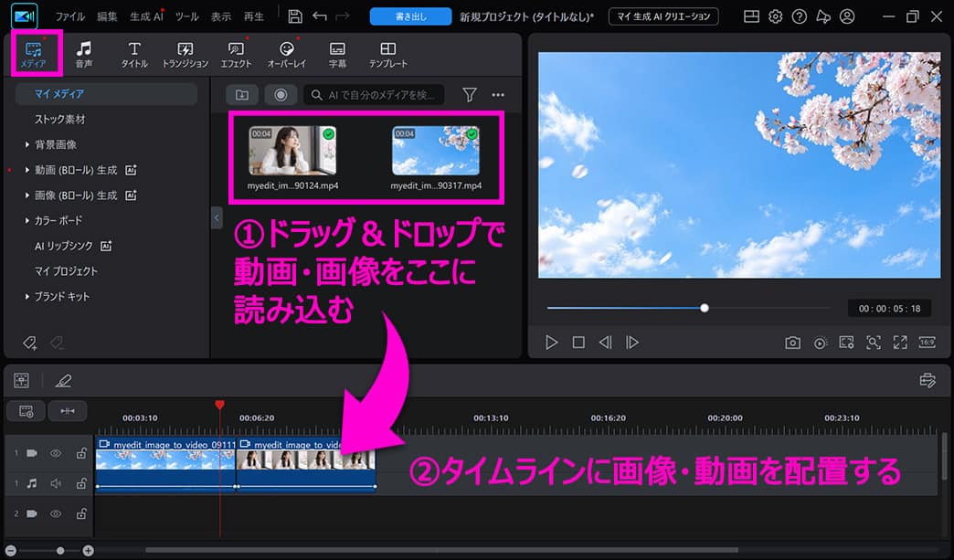Zoom out timeline minus button
The image size is (954, 560).
(10, 550)
